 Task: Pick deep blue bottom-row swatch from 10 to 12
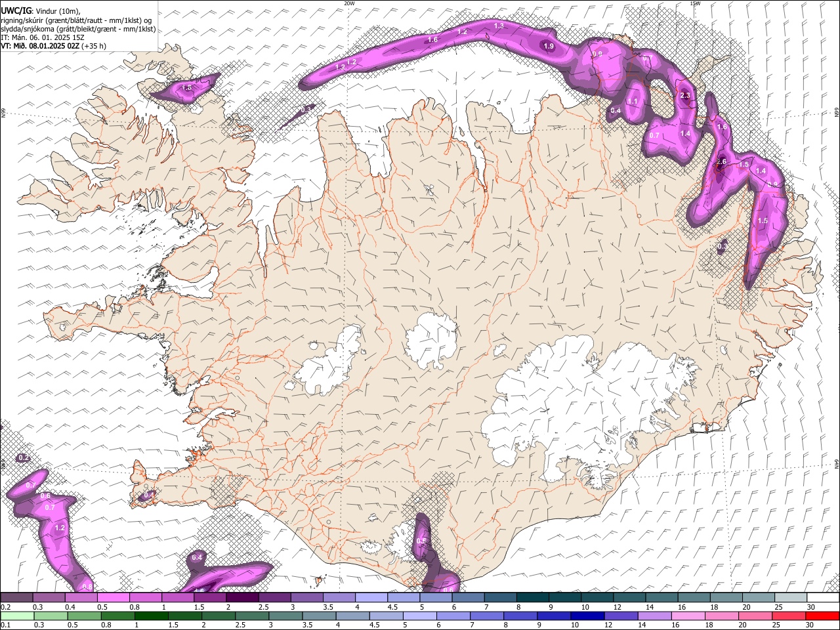[x=587, y=616]
